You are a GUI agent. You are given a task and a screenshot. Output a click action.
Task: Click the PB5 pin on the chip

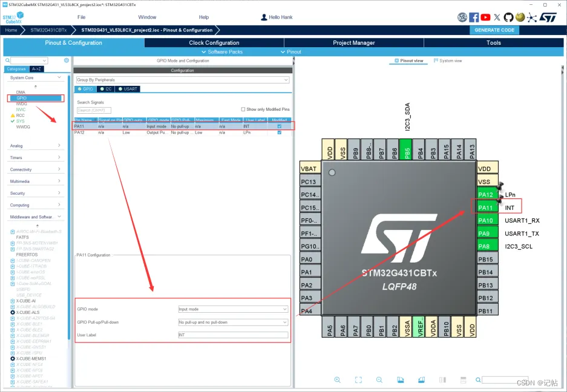coord(406,149)
